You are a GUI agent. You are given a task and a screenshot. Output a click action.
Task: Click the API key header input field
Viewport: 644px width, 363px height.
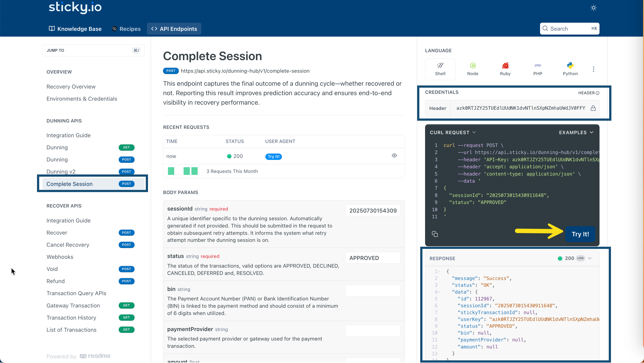tap(520, 108)
